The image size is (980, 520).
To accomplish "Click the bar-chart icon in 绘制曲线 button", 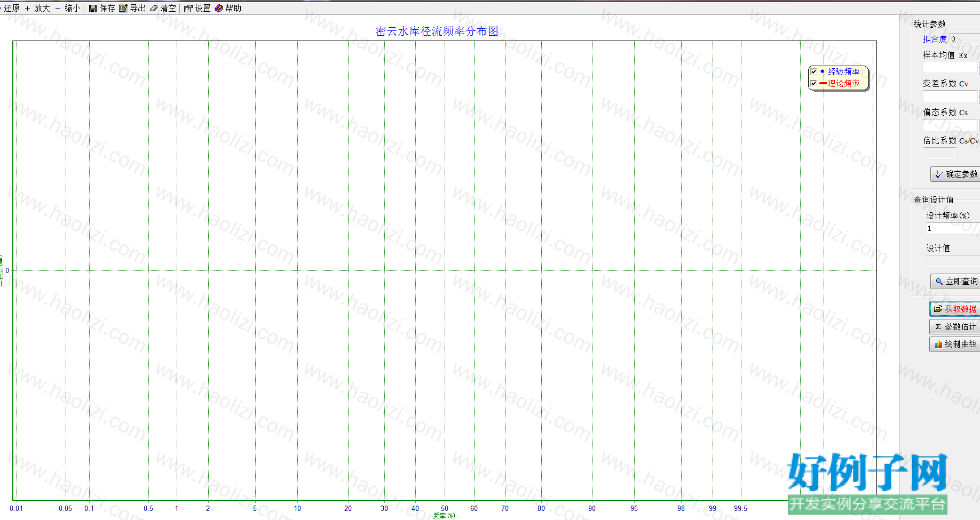I will coord(938,345).
